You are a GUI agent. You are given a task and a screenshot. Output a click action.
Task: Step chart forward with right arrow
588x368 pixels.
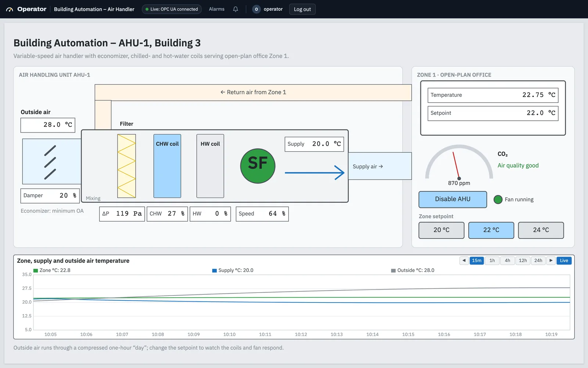[x=551, y=261]
